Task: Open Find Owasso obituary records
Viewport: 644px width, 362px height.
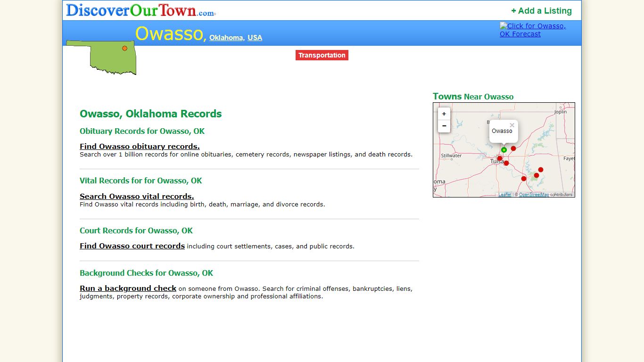Action: click(x=140, y=146)
